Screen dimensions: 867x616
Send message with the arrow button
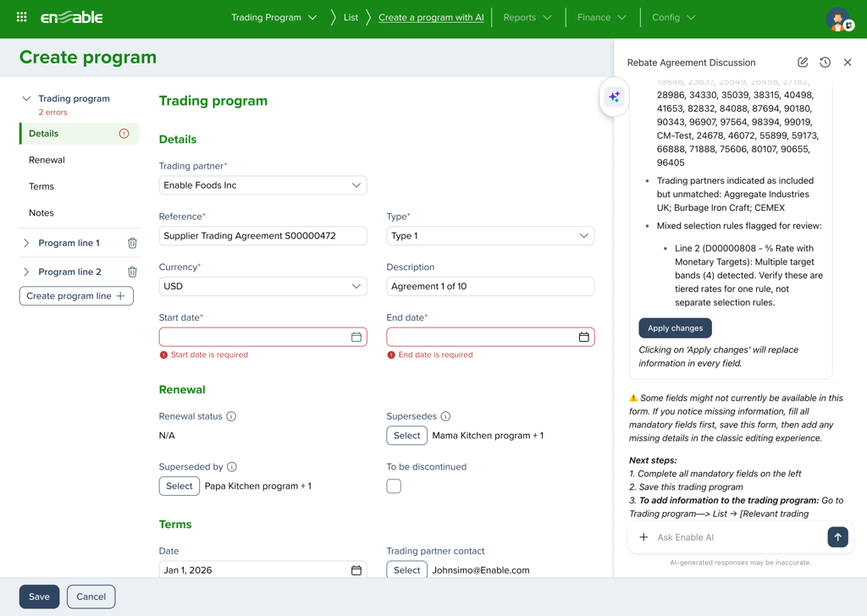pos(837,537)
